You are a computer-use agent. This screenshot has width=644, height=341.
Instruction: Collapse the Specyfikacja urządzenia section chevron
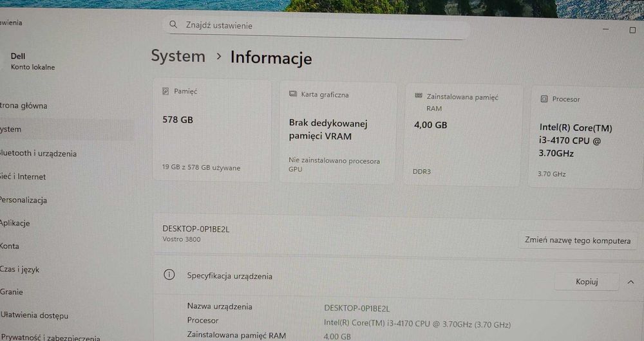(630, 282)
